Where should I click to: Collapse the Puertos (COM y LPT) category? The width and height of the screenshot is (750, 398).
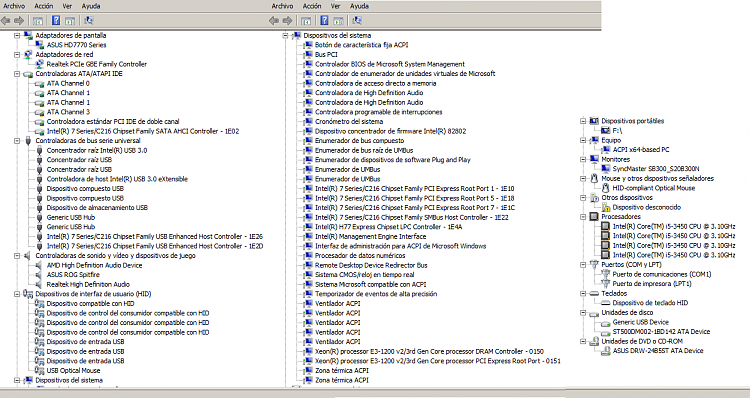583,265
